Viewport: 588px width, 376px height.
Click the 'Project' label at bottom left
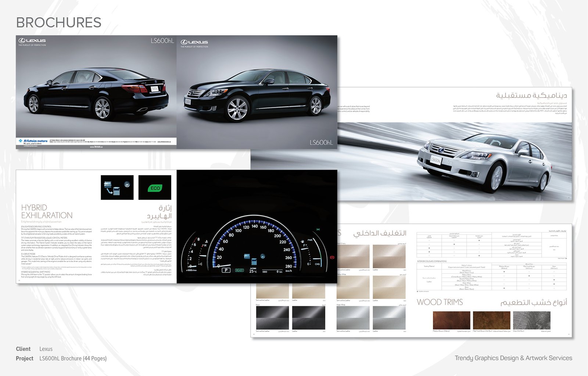(x=25, y=358)
